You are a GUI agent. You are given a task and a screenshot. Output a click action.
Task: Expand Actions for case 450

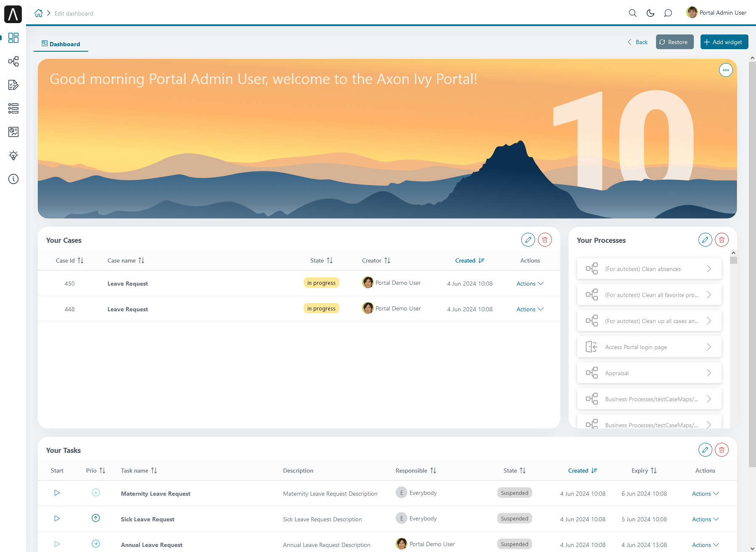pyautogui.click(x=530, y=284)
